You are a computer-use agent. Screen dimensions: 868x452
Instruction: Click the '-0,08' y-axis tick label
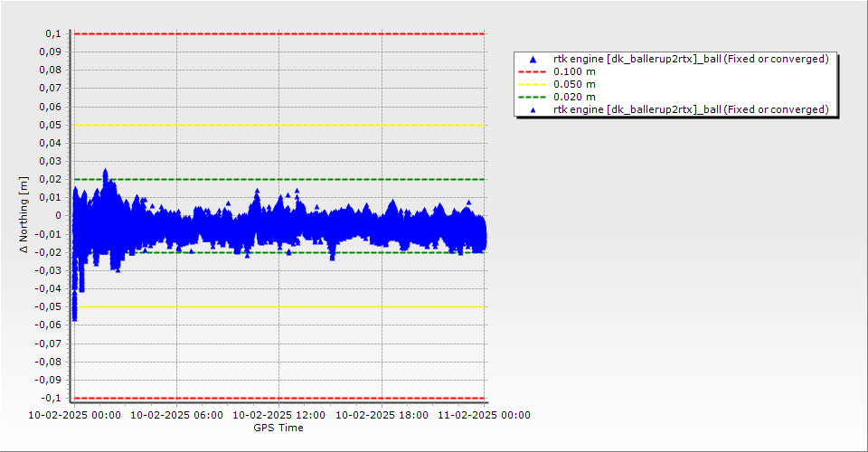[49, 362]
